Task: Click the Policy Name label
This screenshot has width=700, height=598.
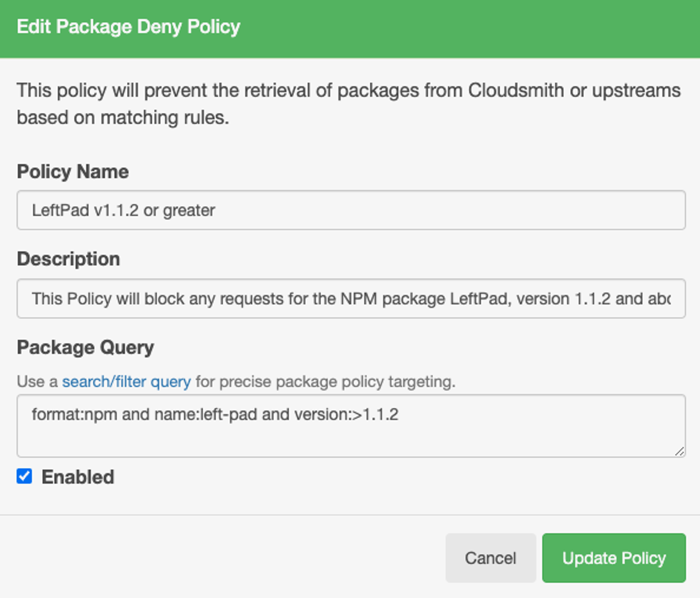Action: 73,171
